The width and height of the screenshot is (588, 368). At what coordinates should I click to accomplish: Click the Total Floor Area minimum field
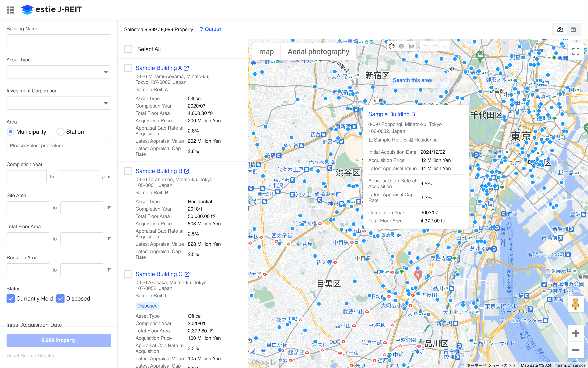[28, 239]
